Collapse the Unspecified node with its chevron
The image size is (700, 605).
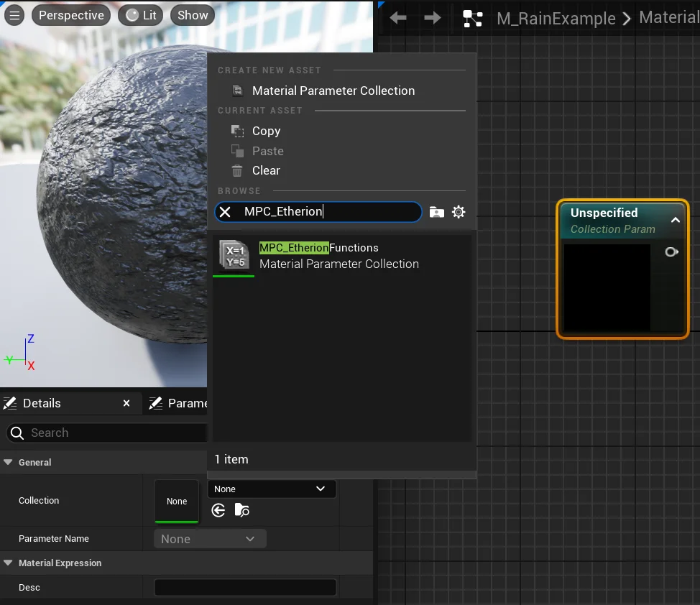point(675,220)
